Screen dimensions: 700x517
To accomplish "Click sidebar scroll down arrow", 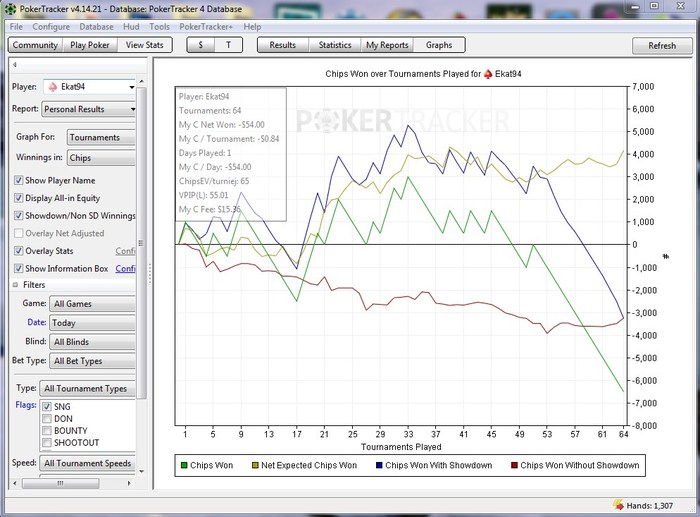I will (142, 471).
